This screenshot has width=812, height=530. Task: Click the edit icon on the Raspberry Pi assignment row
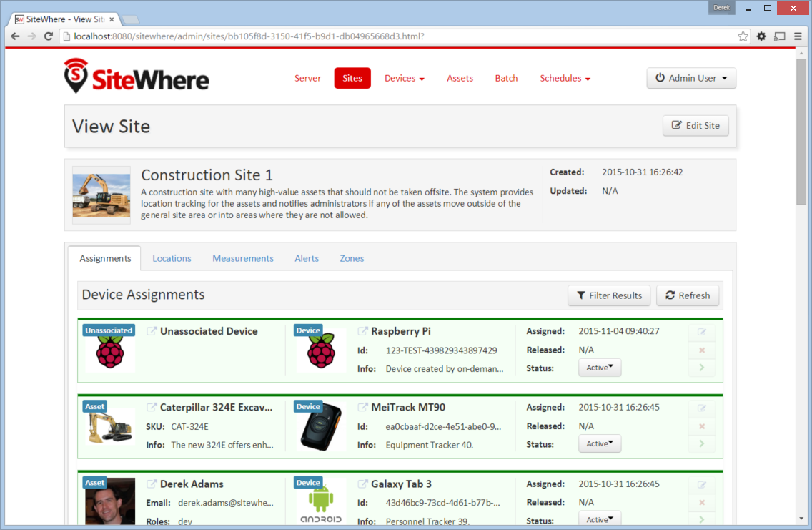point(702,332)
